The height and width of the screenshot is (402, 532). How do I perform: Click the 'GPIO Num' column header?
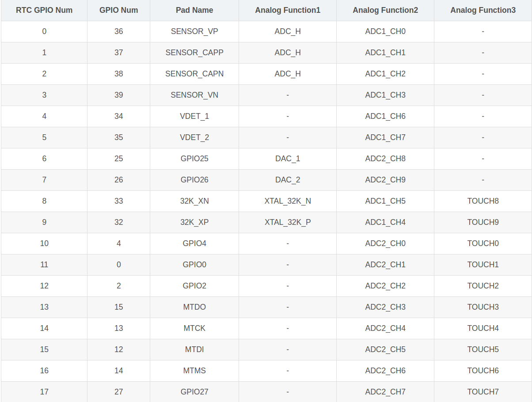(118, 10)
